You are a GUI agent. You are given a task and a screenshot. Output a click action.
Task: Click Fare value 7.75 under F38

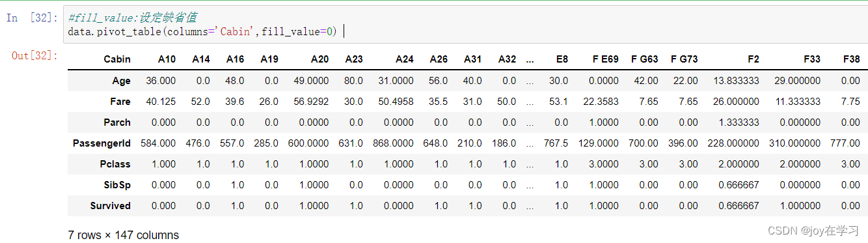click(x=850, y=102)
